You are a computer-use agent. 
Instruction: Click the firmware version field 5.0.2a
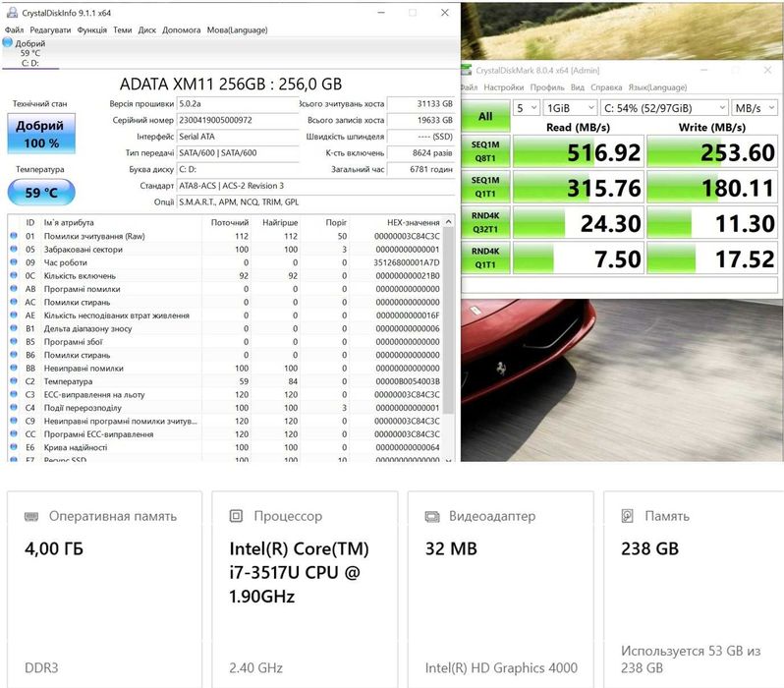pyautogui.click(x=238, y=103)
